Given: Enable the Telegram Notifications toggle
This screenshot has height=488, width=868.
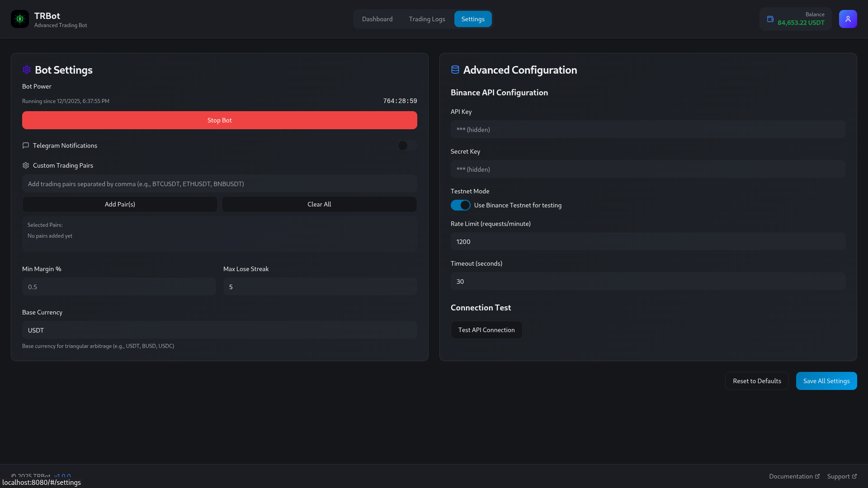Looking at the screenshot, I should click(407, 145).
